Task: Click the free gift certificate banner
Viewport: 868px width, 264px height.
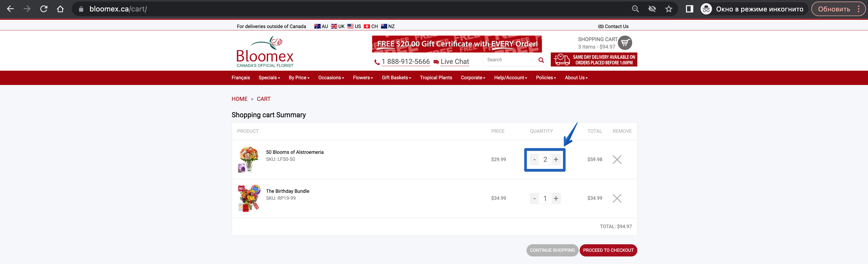Action: (457, 44)
